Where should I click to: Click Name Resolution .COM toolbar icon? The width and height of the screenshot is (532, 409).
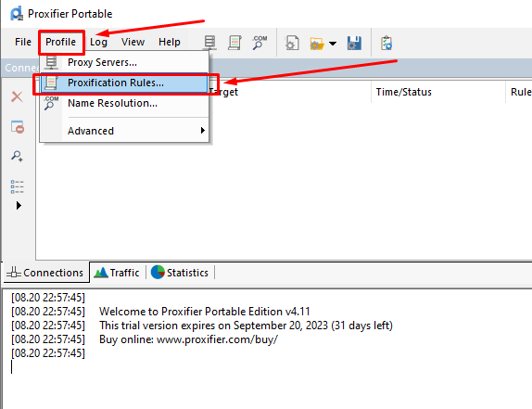(260, 43)
